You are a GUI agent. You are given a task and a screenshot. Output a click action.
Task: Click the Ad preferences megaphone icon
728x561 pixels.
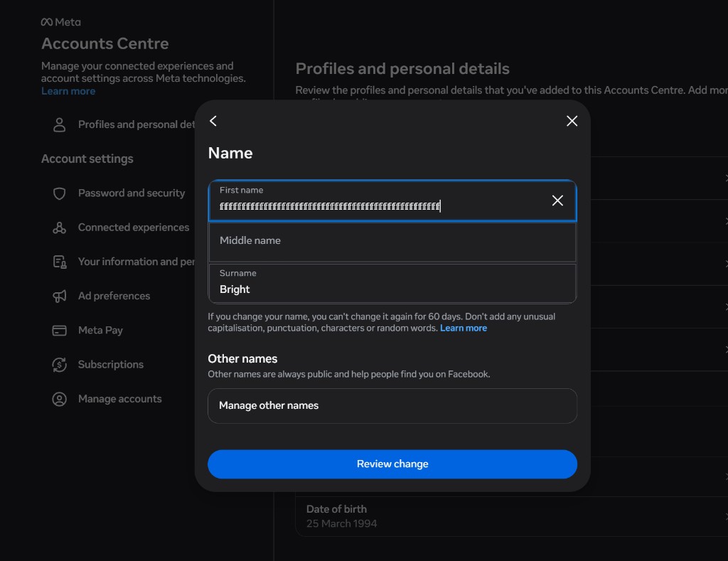[60, 296]
